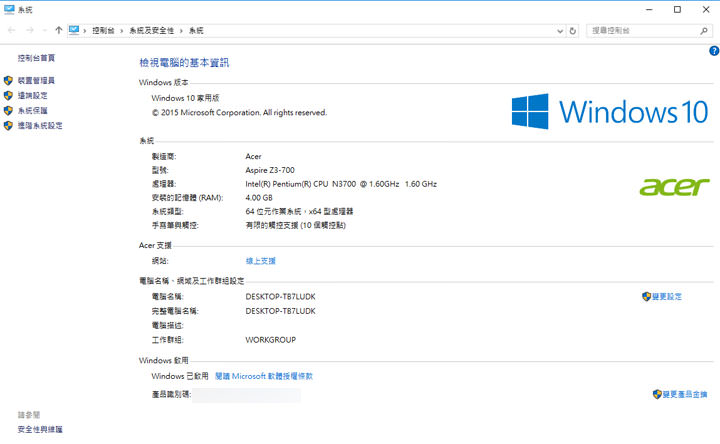720x444 pixels.
Task: Click touch support value 有限的觸控支援
Action: [x=296, y=225]
